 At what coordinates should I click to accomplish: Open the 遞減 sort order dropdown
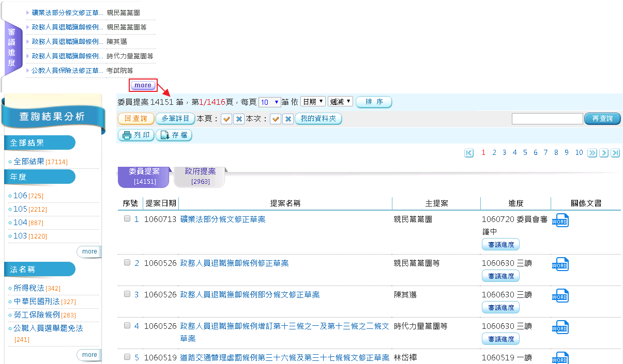tap(340, 102)
